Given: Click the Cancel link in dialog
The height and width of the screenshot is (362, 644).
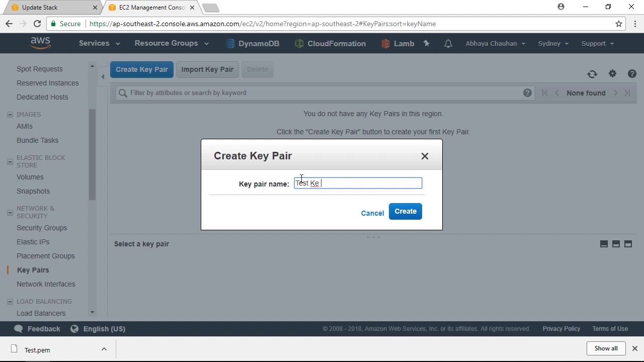Looking at the screenshot, I should 372,213.
